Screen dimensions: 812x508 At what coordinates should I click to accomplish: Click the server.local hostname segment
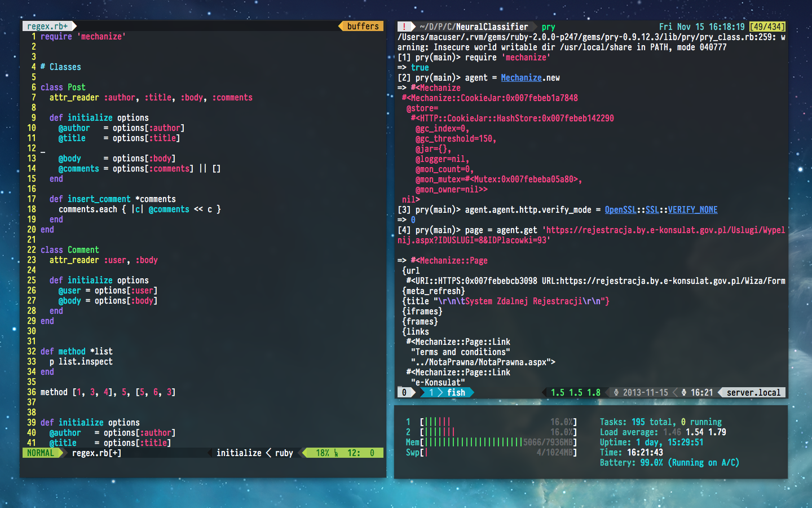tap(753, 392)
